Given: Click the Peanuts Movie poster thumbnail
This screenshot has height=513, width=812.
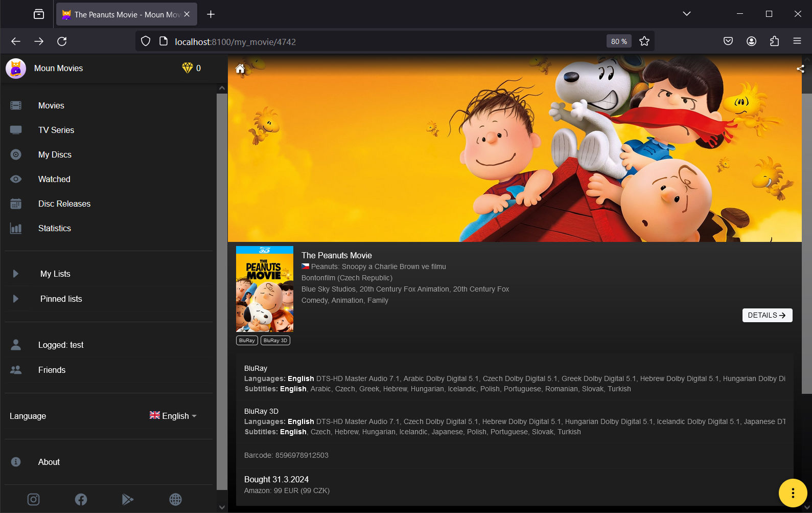Looking at the screenshot, I should [x=265, y=289].
